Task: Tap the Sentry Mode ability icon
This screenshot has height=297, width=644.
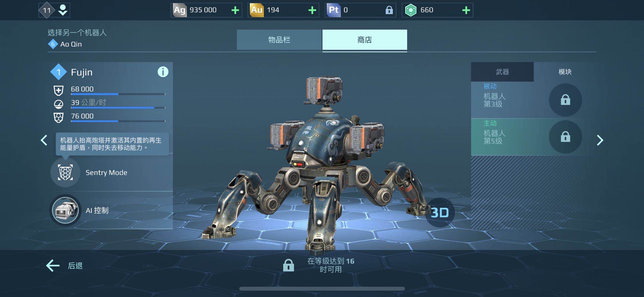Action: [65, 172]
